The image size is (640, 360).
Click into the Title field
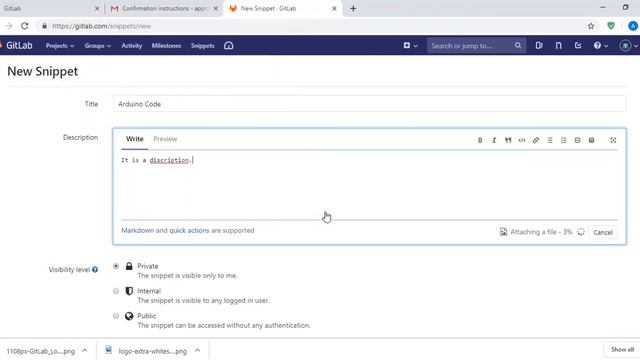tap(369, 104)
